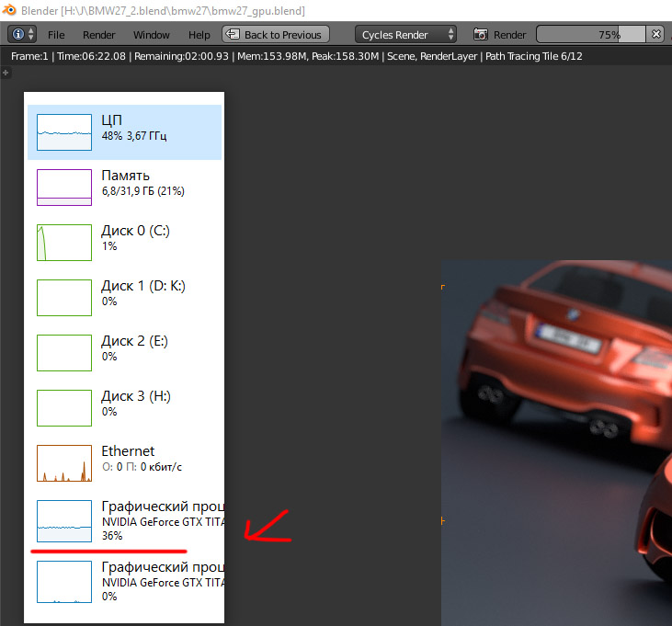Open the Info editor type selector
This screenshot has height=626, width=672.
click(x=22, y=34)
